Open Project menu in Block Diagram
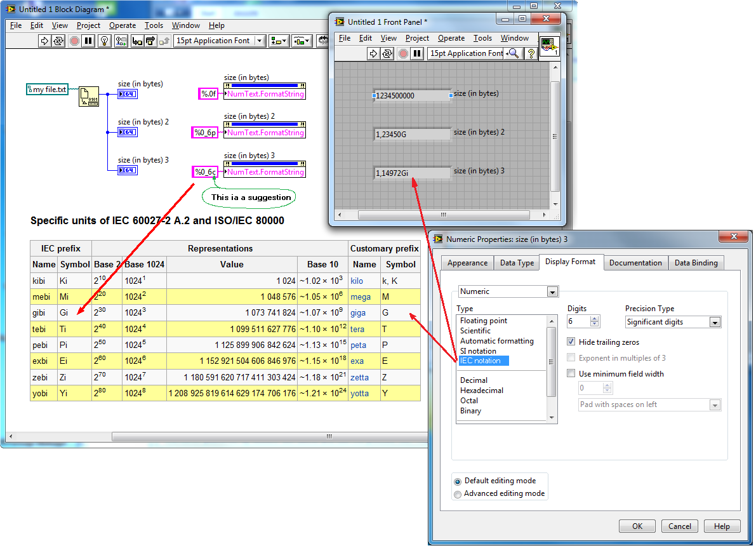Screen dimensions: 756x548 88,25
